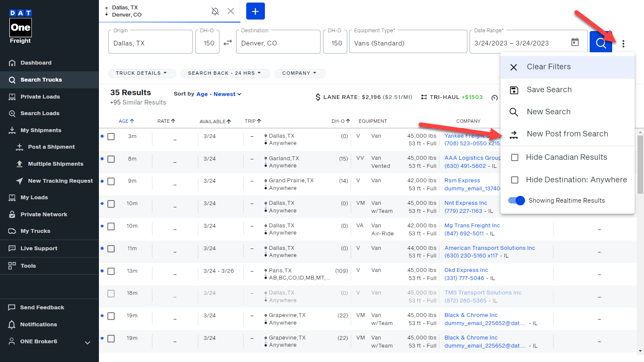Click the Save Search bookmark icon
Viewport: 644px width, 362px height.
[514, 90]
